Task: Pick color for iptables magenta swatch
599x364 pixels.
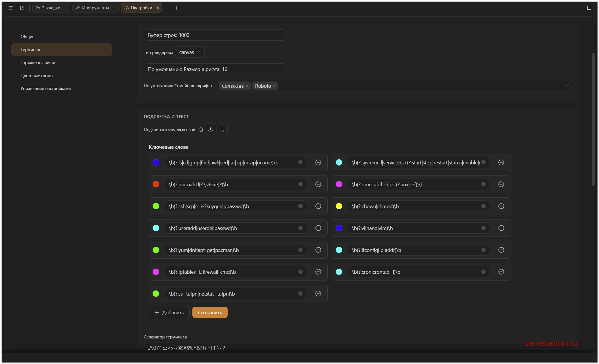Action: pos(156,272)
